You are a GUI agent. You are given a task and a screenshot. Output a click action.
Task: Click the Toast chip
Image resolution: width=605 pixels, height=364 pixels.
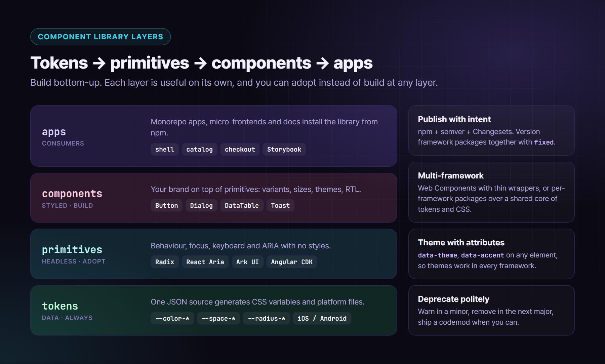(x=280, y=205)
